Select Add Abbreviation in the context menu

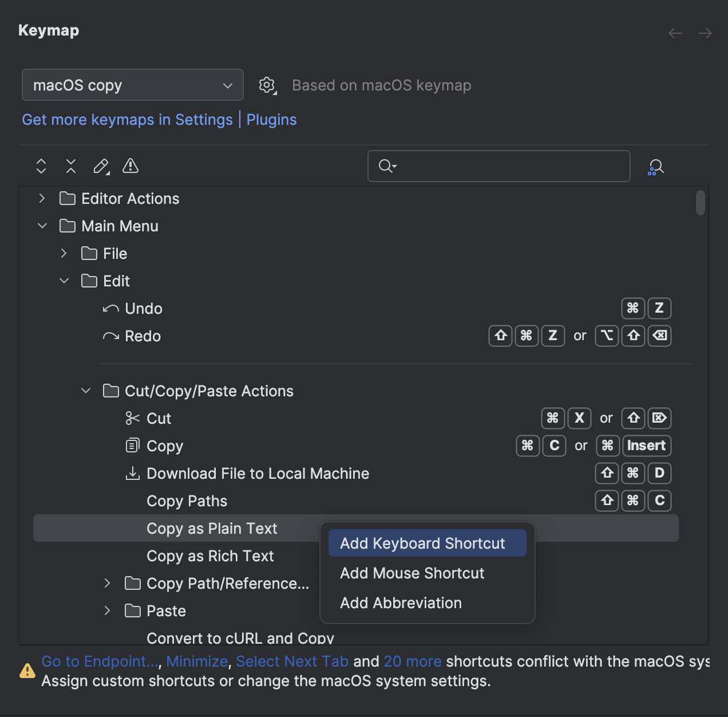point(401,602)
